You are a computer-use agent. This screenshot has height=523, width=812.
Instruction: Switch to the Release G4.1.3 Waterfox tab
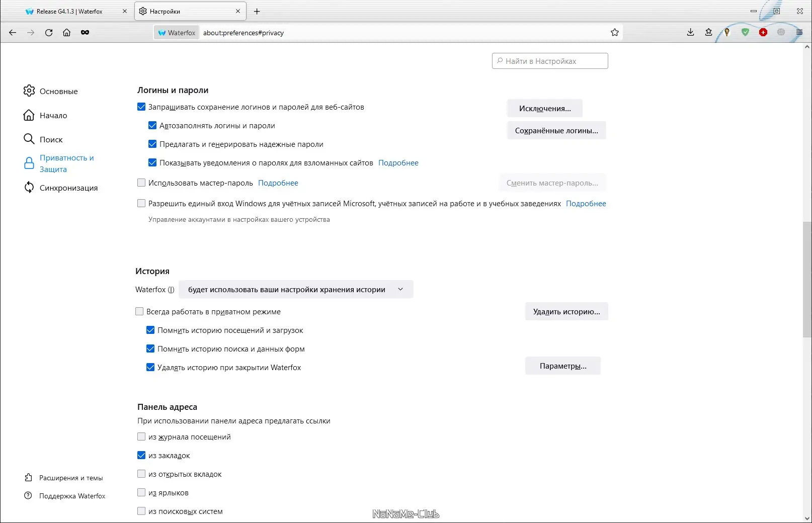[x=69, y=11]
